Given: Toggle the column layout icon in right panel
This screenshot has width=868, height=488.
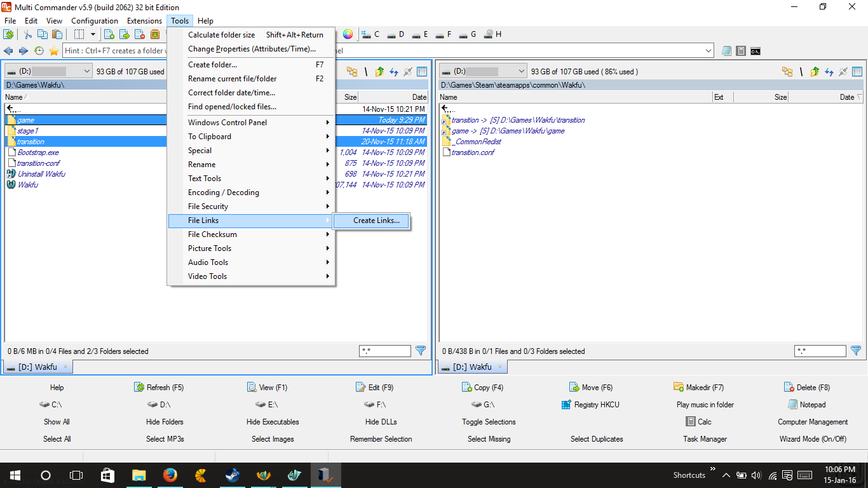Looking at the screenshot, I should [857, 72].
